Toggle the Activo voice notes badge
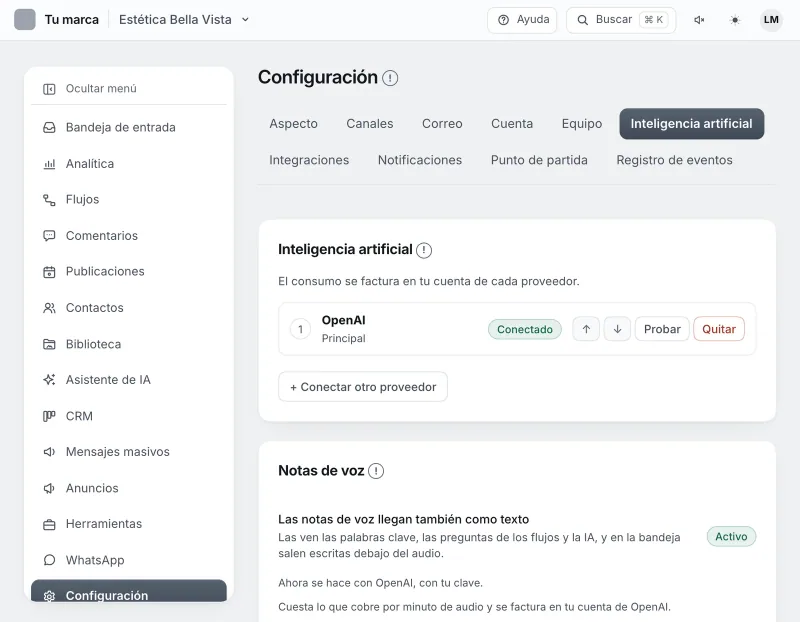Screen dimensions: 800x622 pos(731,537)
